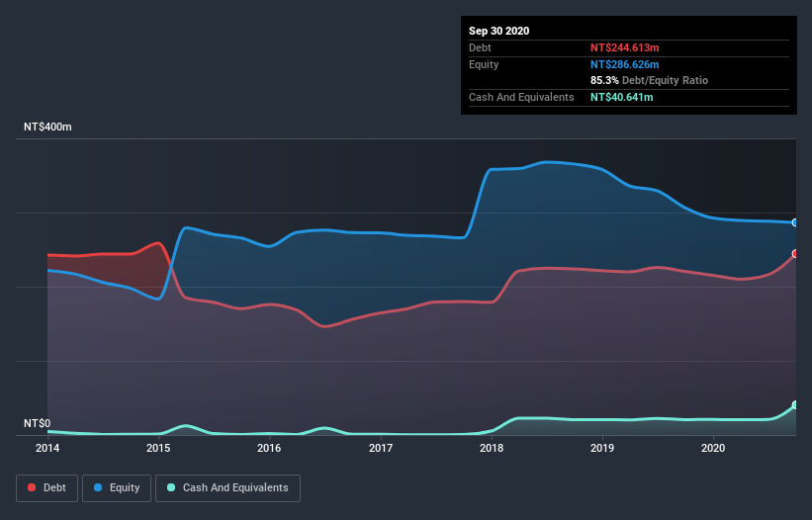Click the Cash And Equivalents tooltip label
The height and width of the screenshot is (520, 812).
(x=521, y=97)
